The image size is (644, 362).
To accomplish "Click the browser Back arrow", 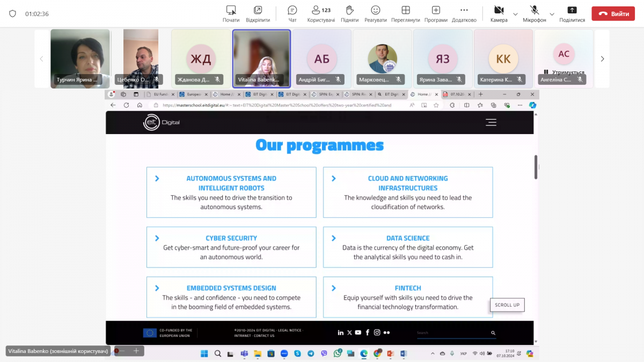I will pos(113,105).
